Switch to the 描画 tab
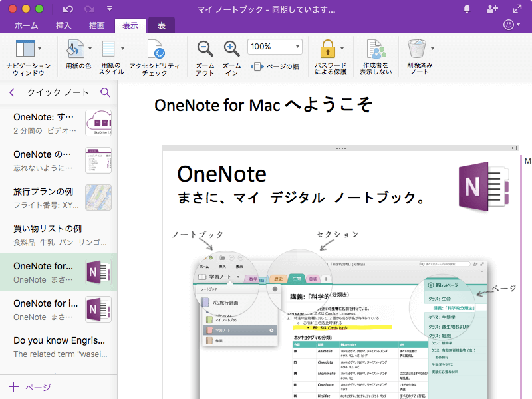 point(96,25)
